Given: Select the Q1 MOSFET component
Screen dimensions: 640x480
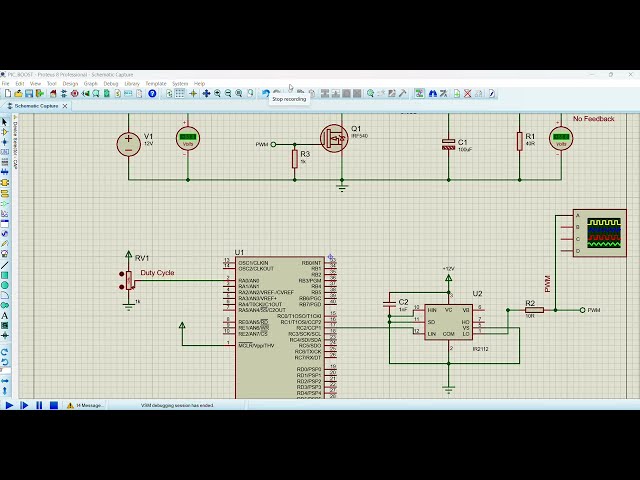Looking at the screenshot, I should pyautogui.click(x=334, y=139).
